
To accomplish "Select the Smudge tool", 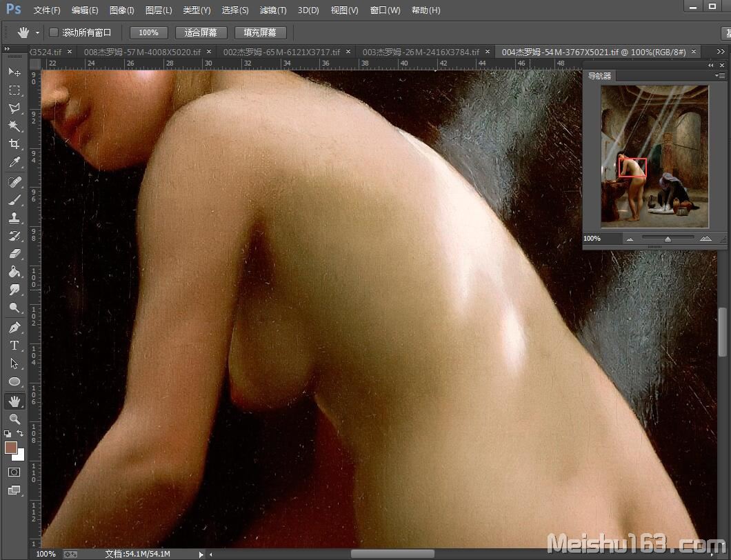I will coord(14,290).
